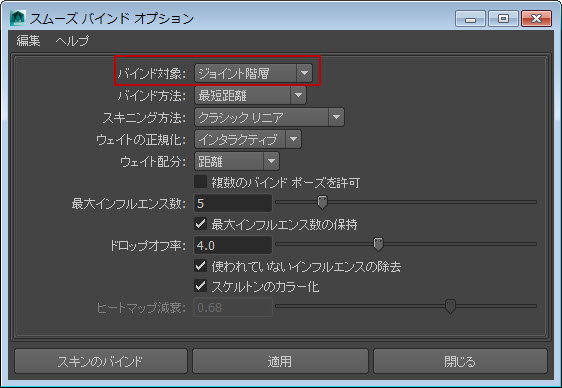Open the バインド対象 dropdown
Image resolution: width=562 pixels, height=388 pixels.
[253, 73]
